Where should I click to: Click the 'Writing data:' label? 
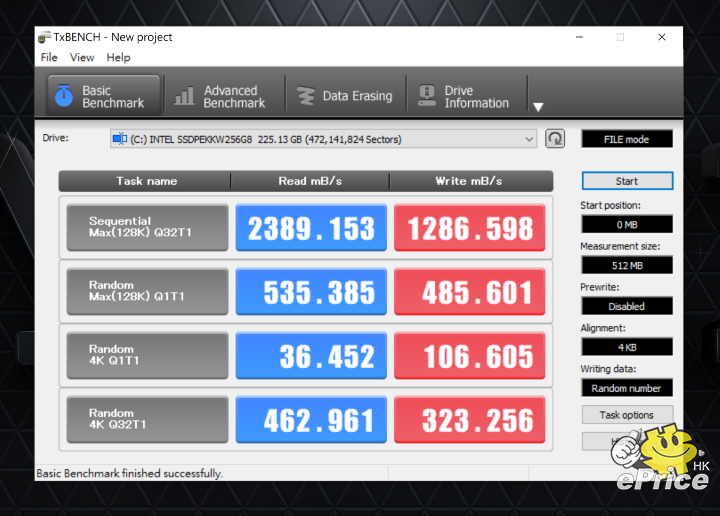click(608, 369)
